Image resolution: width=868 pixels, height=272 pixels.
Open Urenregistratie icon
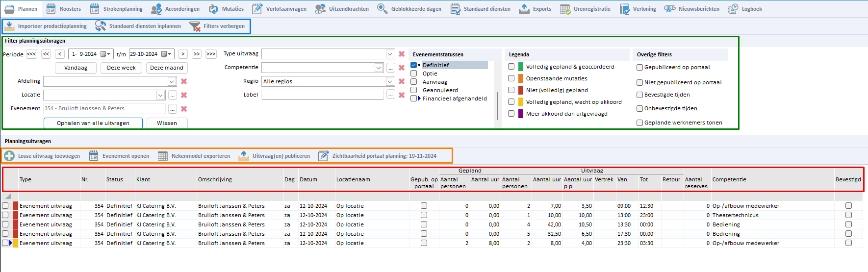(565, 9)
